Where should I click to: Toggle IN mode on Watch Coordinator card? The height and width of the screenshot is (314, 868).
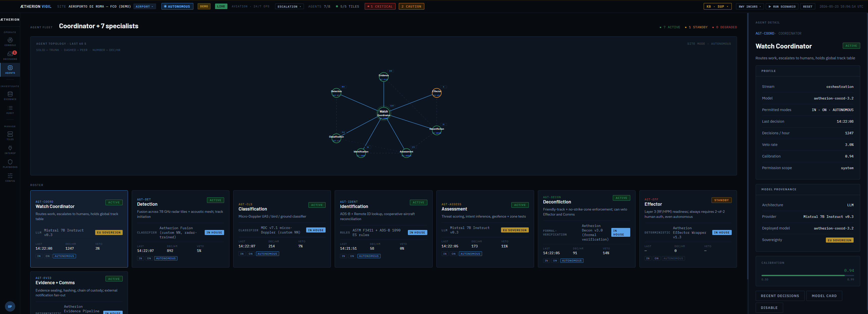click(x=39, y=256)
